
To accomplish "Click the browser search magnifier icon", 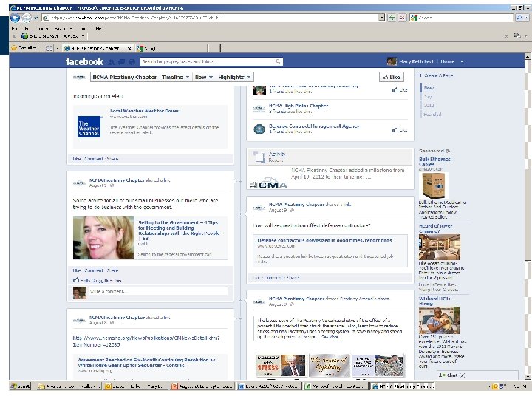I will point(519,18).
